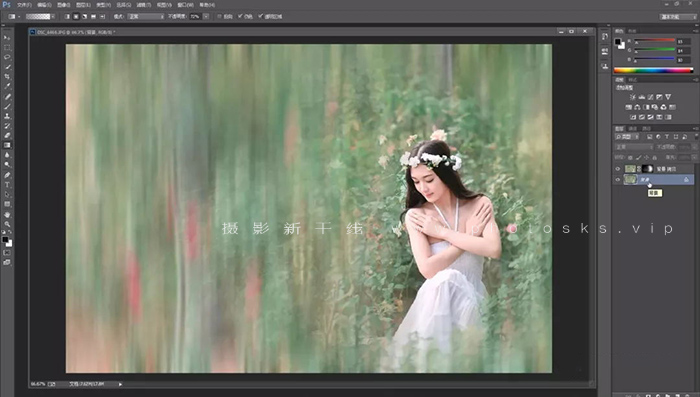Hide the top background copy layer

click(618, 169)
